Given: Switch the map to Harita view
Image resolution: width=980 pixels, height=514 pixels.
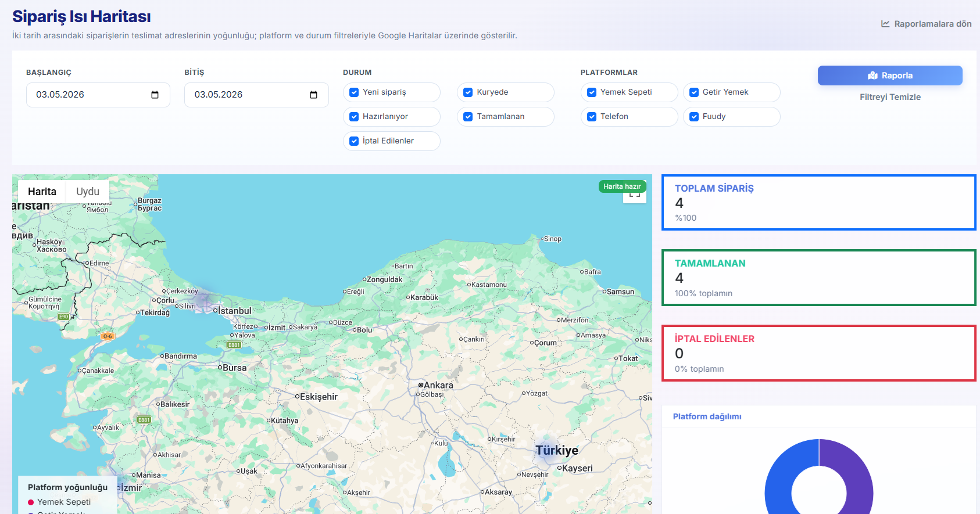Looking at the screenshot, I should click(x=42, y=192).
